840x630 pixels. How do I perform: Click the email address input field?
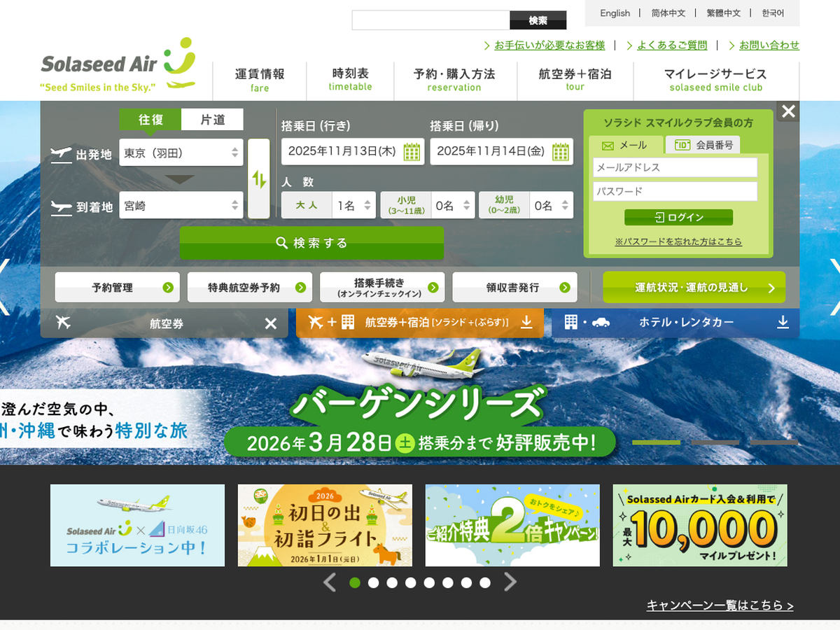pos(675,168)
